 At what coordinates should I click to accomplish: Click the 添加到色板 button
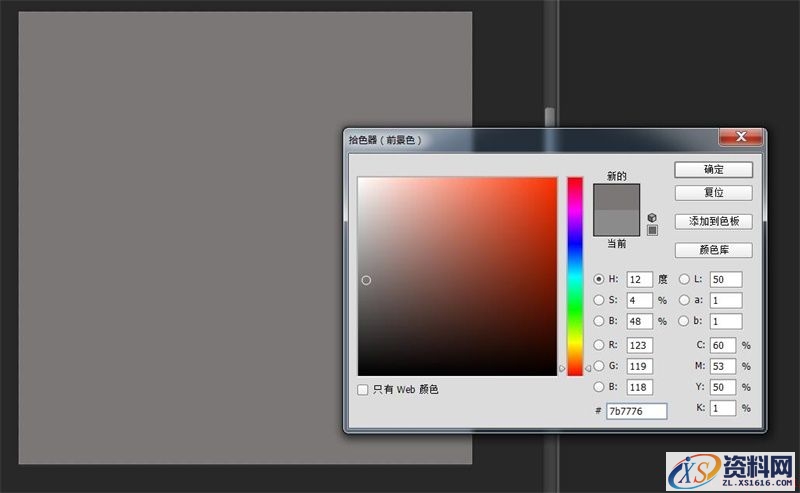[713, 221]
